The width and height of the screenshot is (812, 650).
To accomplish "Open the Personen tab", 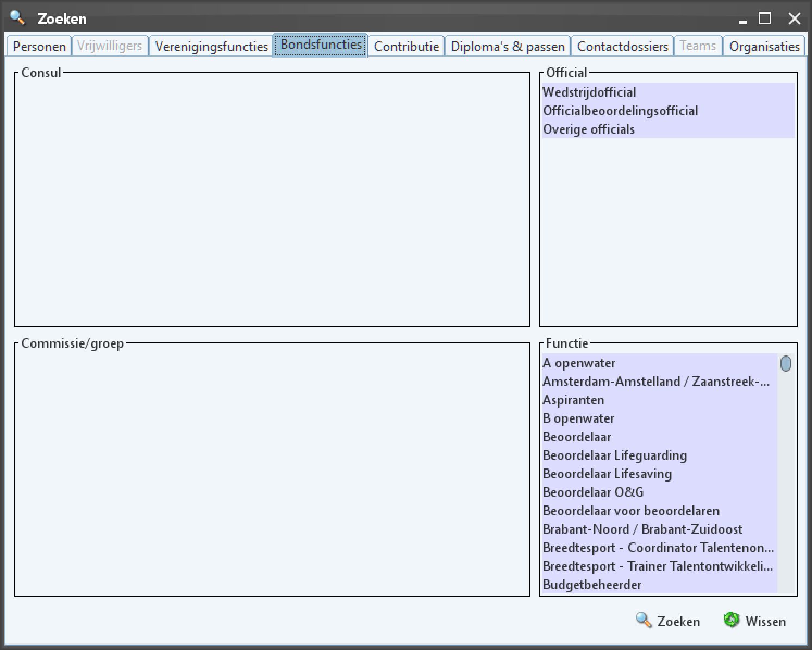I will [39, 46].
